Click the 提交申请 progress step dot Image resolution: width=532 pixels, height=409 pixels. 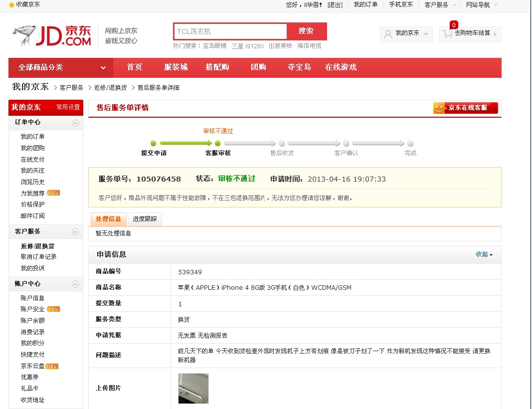pos(154,144)
